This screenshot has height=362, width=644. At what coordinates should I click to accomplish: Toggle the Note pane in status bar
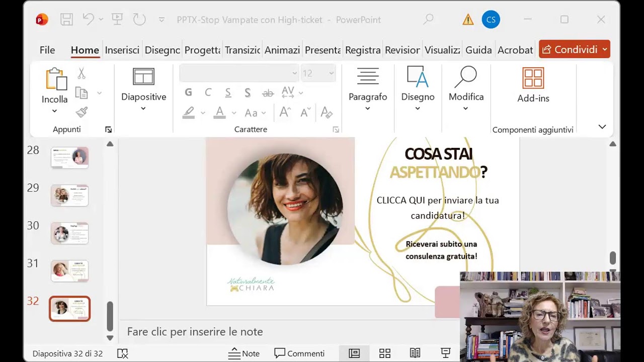[x=244, y=353]
